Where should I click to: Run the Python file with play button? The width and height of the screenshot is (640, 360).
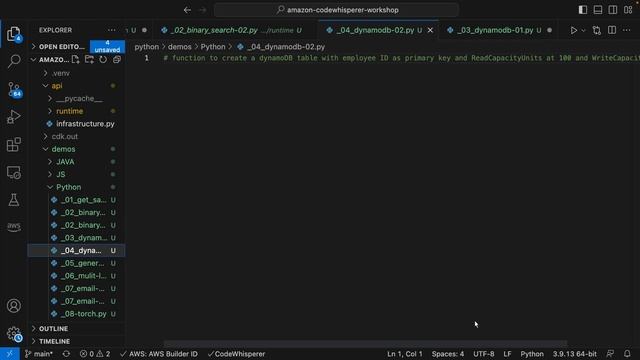(x=573, y=30)
